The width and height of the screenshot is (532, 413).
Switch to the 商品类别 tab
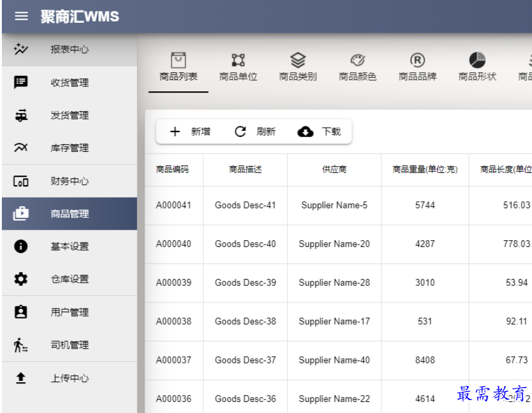pos(298,68)
